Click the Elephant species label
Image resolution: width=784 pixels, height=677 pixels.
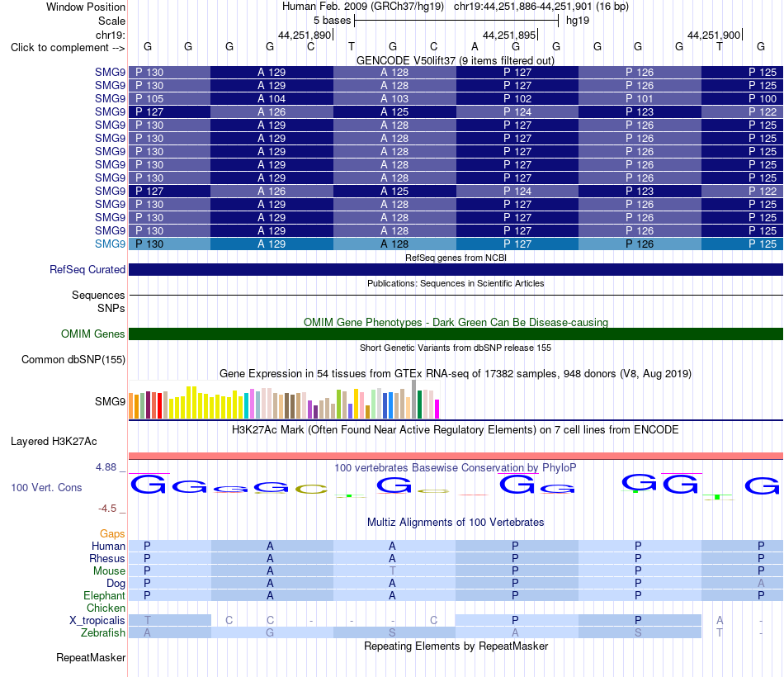104,595
